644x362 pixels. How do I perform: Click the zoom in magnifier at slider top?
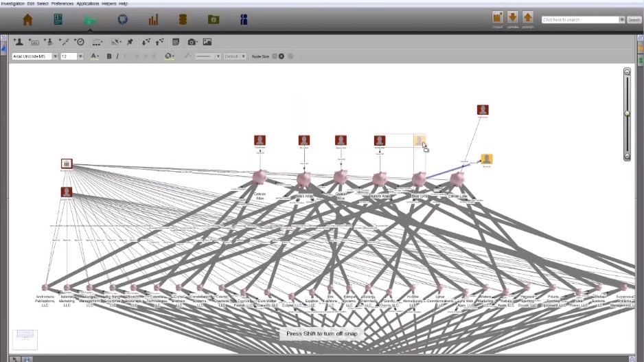click(x=627, y=73)
